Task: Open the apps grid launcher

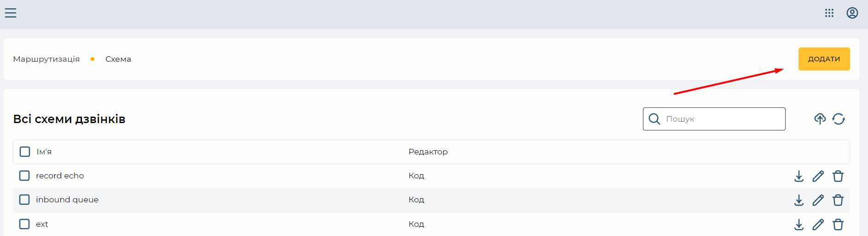Action: coord(829,13)
